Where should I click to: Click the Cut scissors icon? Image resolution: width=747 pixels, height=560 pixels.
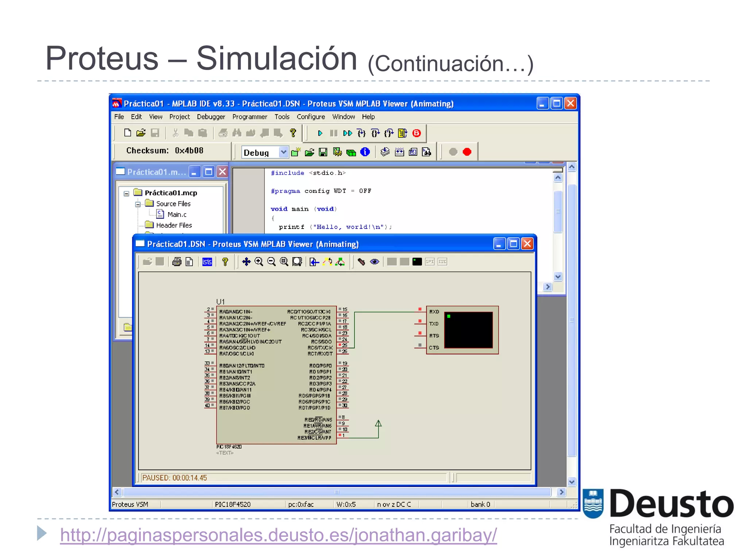pos(175,133)
